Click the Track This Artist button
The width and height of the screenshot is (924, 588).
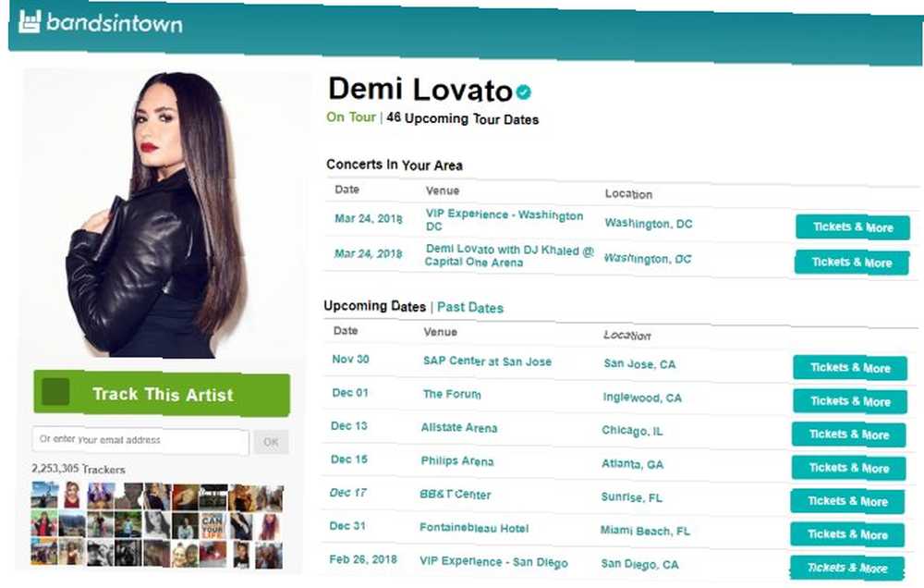(162, 393)
